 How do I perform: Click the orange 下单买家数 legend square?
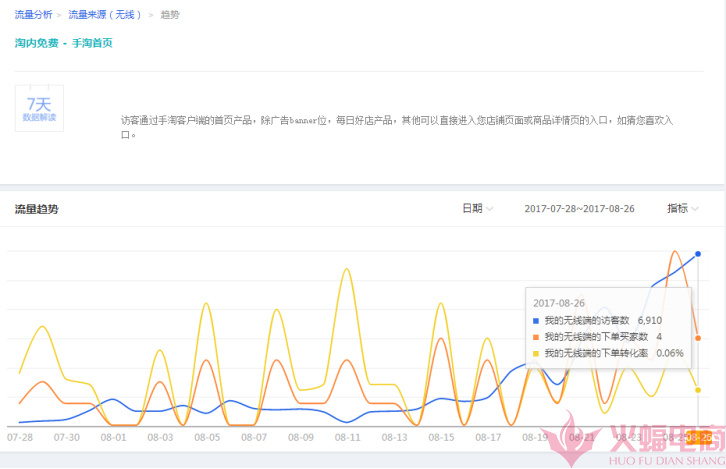(536, 337)
